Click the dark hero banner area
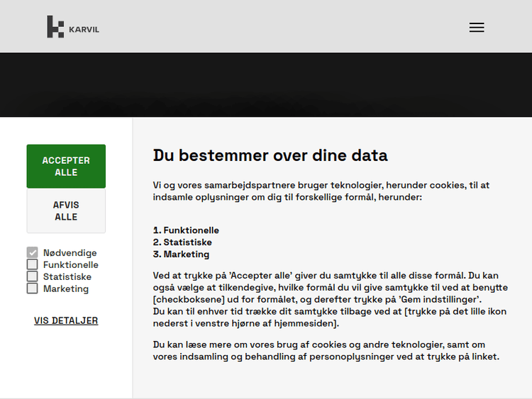532x399 pixels. (x=266, y=84)
